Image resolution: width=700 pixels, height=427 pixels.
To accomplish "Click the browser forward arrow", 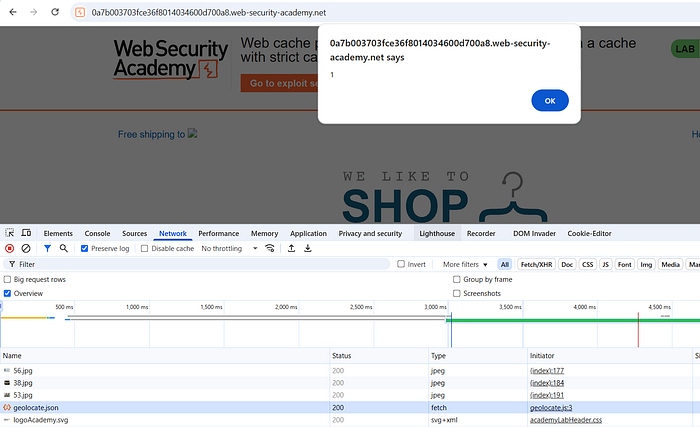I will (33, 12).
